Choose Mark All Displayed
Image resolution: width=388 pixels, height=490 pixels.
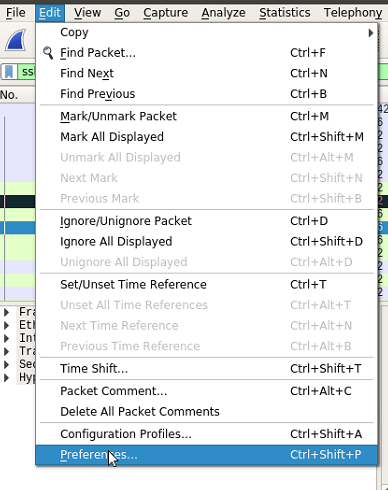pyautogui.click(x=207, y=137)
